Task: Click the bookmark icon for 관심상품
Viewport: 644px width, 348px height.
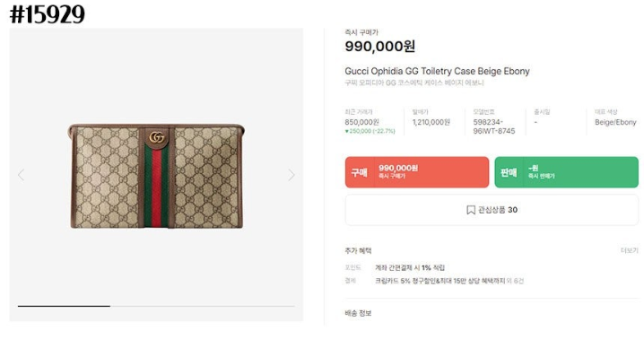Action: tap(471, 210)
